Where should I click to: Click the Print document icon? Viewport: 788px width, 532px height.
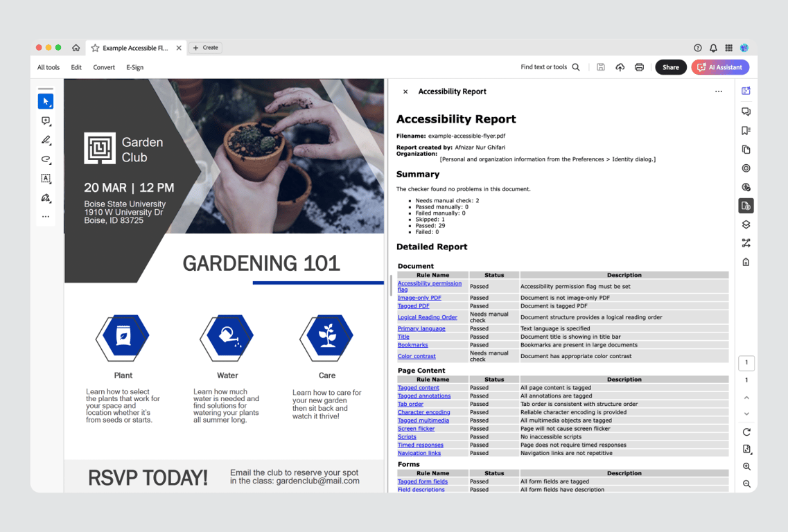638,67
